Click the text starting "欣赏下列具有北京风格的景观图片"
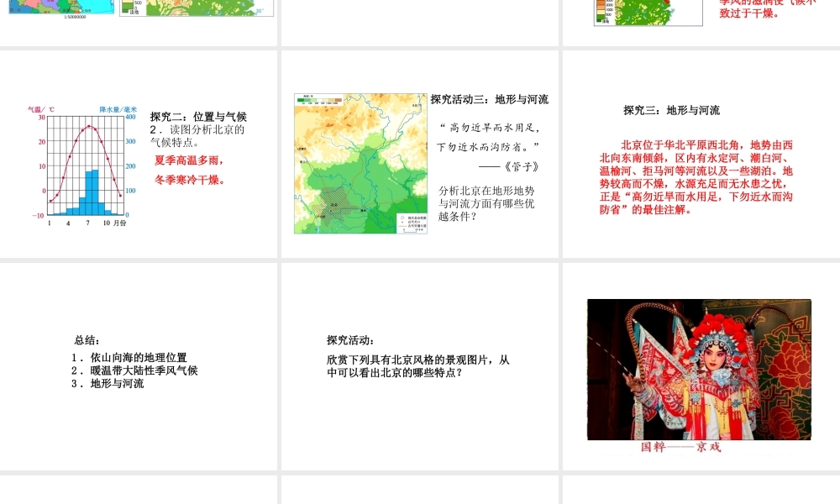The height and width of the screenshot is (504, 840). [418, 366]
